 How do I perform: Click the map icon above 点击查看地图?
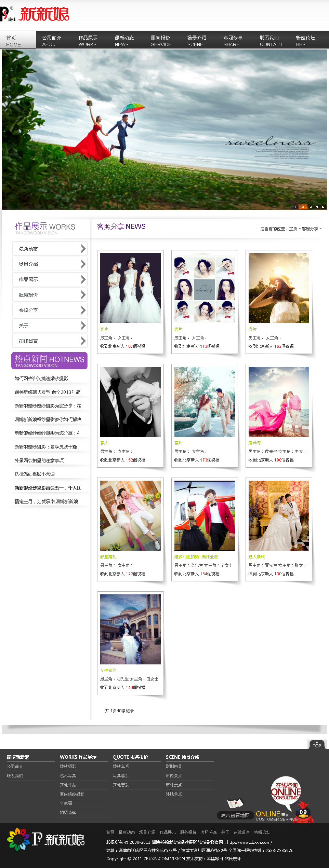click(235, 803)
